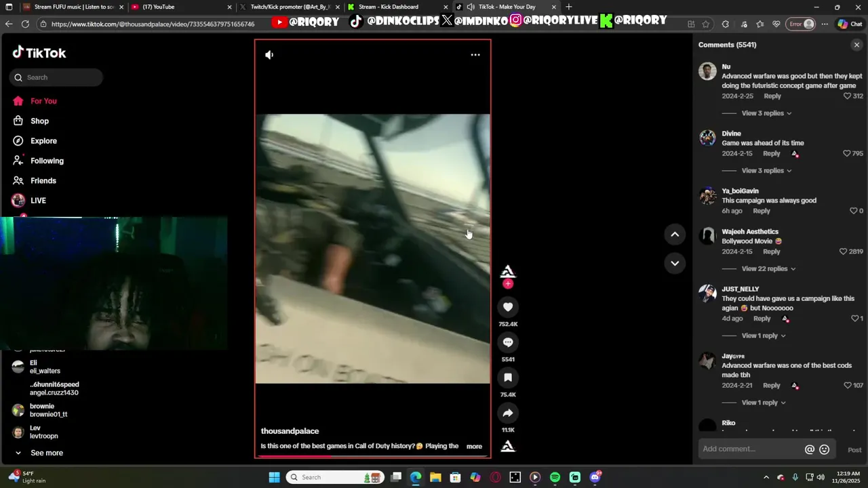Viewport: 868px width, 488px height.
Task: Switch to the Twitch/Kick promoter tab
Action: (290, 7)
